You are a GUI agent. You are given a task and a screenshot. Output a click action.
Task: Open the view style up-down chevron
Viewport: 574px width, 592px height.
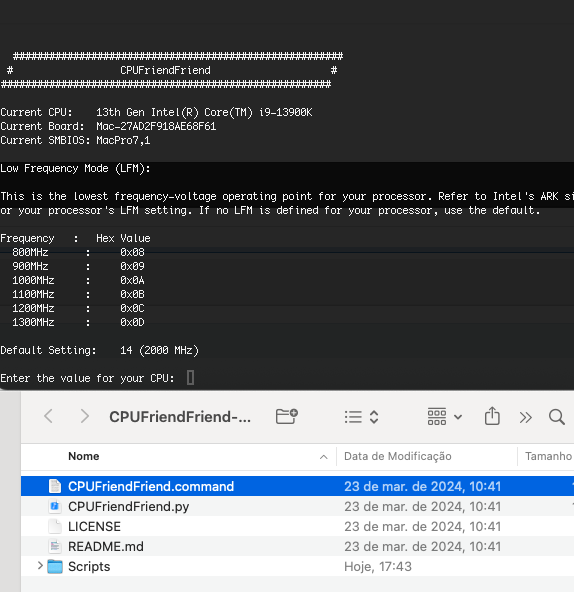pyautogui.click(x=374, y=417)
